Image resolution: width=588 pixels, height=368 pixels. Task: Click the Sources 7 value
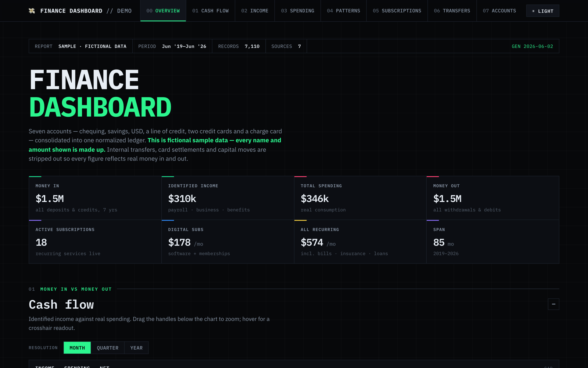300,46
